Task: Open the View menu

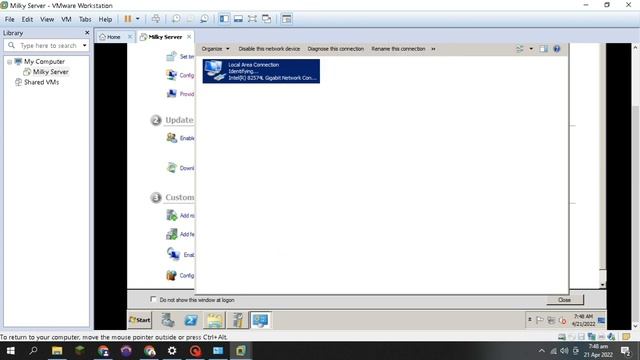Action: click(47, 19)
